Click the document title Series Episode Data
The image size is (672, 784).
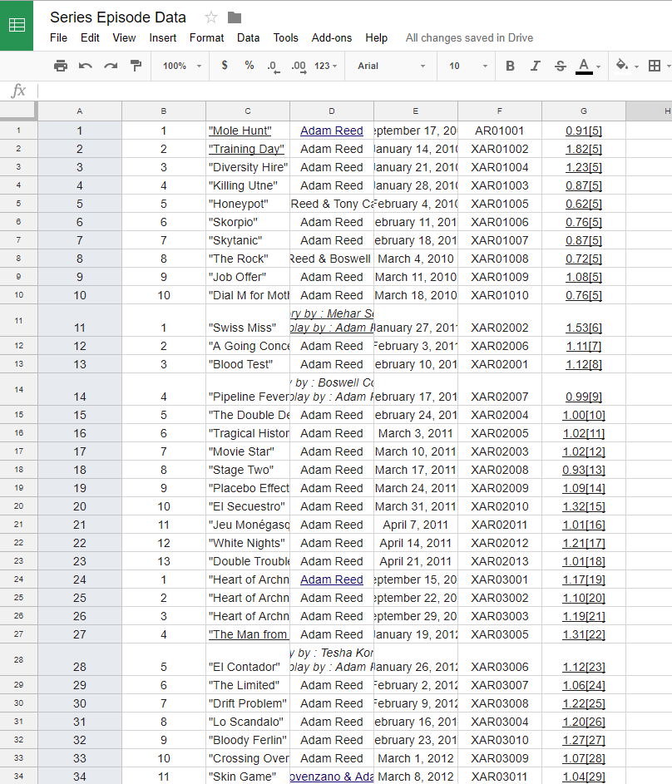tap(118, 17)
